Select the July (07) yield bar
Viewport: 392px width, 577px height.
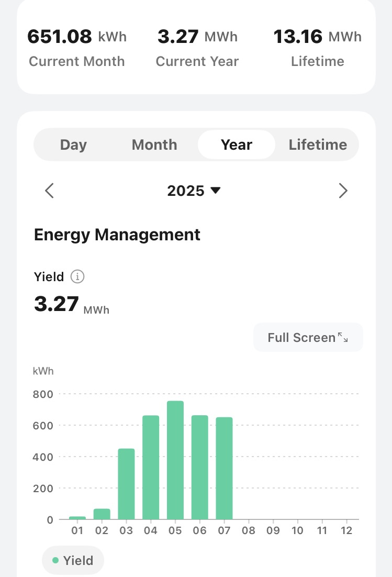pyautogui.click(x=224, y=469)
